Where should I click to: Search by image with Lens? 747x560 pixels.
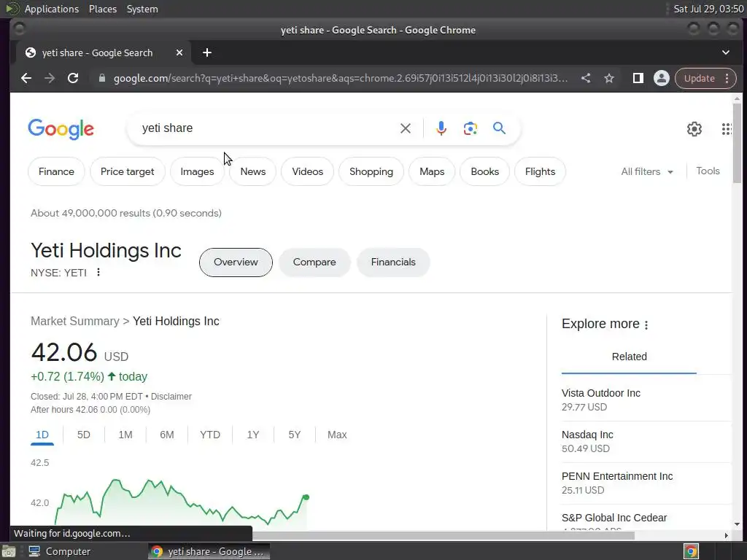tap(471, 128)
